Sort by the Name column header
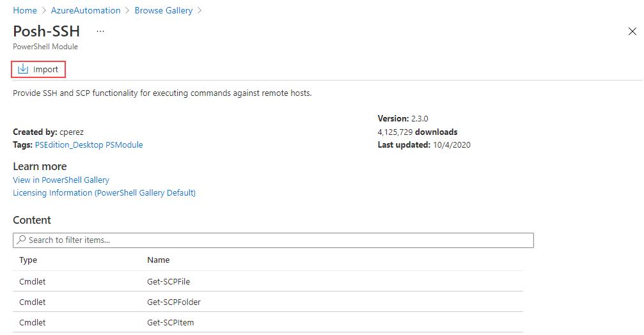This screenshot has height=335, width=644. coord(158,260)
